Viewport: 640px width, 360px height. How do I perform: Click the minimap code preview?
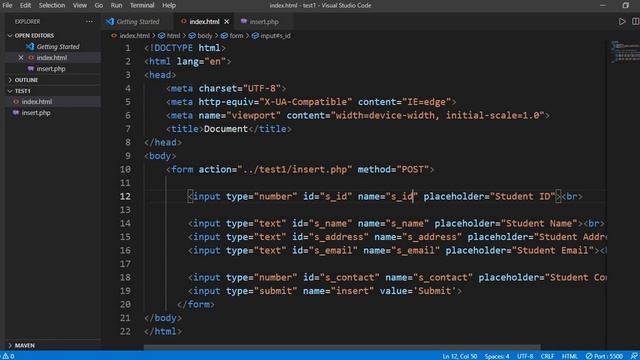click(x=624, y=51)
